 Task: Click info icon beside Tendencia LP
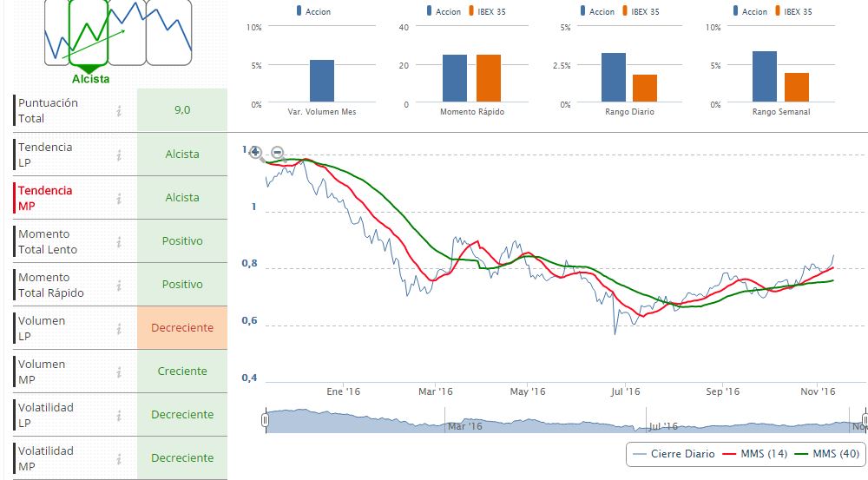[119, 155]
